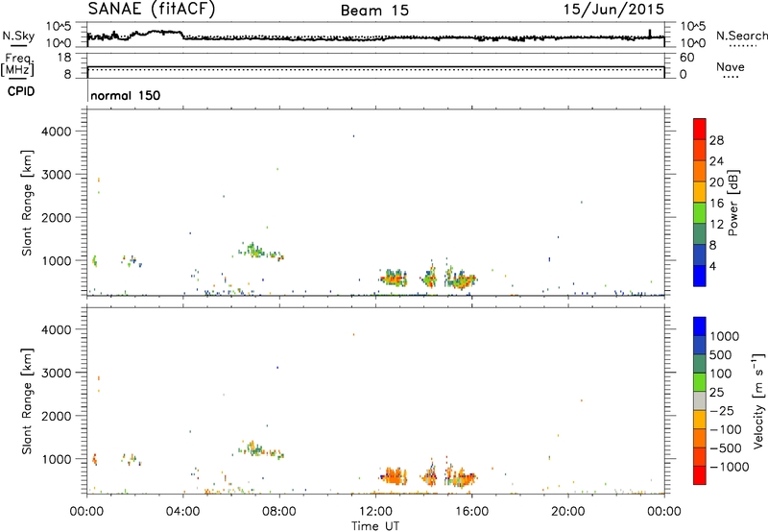Click the 12:00–13:00 echo cluster in power panel
Screen dimensions: 768x532
(393, 278)
